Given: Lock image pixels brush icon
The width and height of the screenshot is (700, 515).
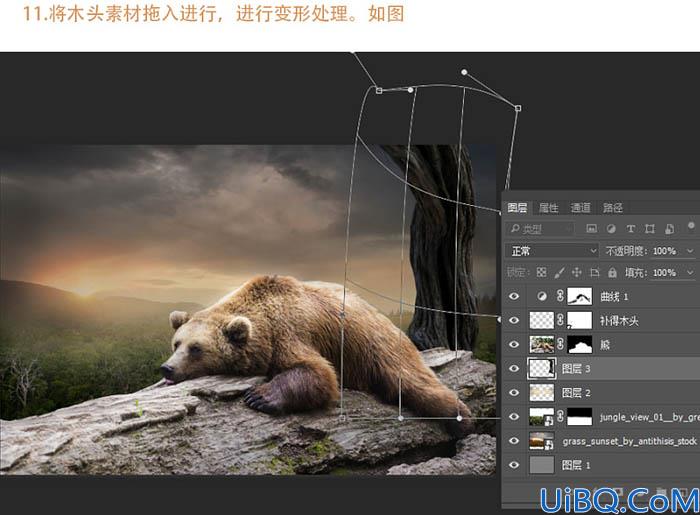Looking at the screenshot, I should pos(559,272).
